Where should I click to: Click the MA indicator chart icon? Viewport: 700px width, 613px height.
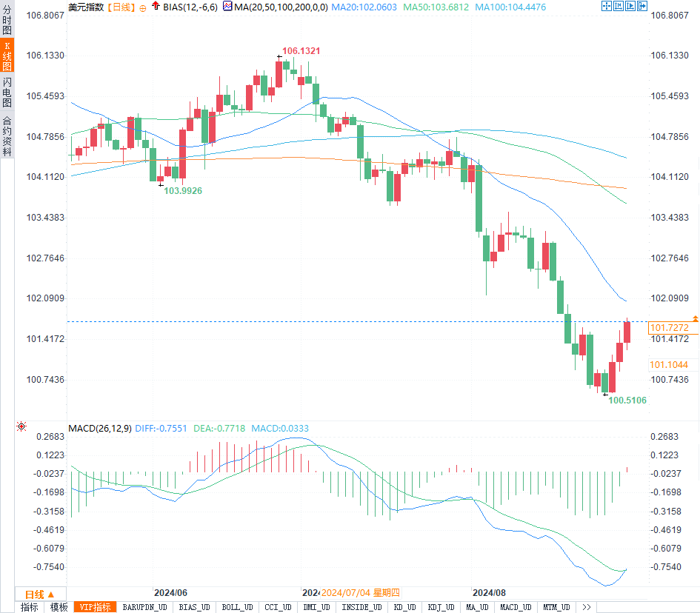click(x=227, y=6)
